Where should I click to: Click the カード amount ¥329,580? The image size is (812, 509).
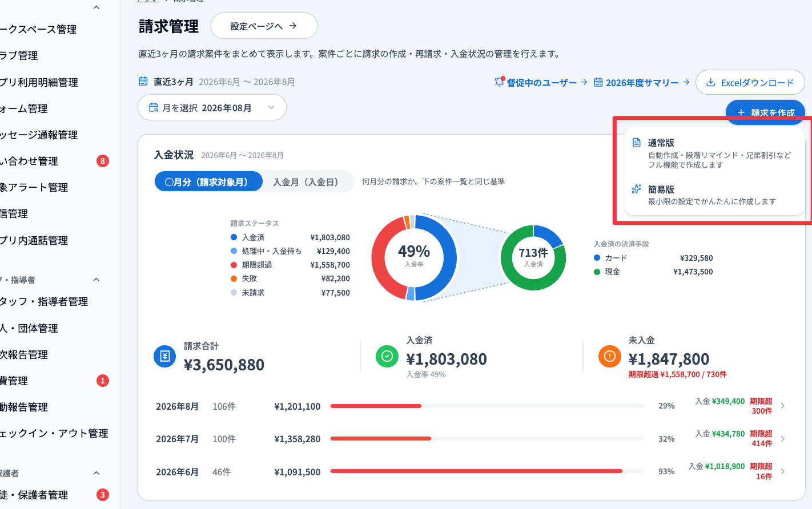(x=696, y=258)
